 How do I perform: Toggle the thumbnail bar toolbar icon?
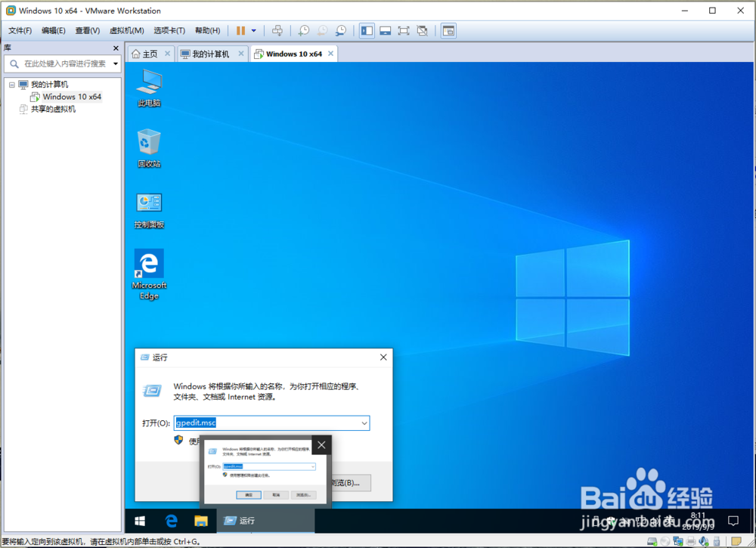point(386,31)
